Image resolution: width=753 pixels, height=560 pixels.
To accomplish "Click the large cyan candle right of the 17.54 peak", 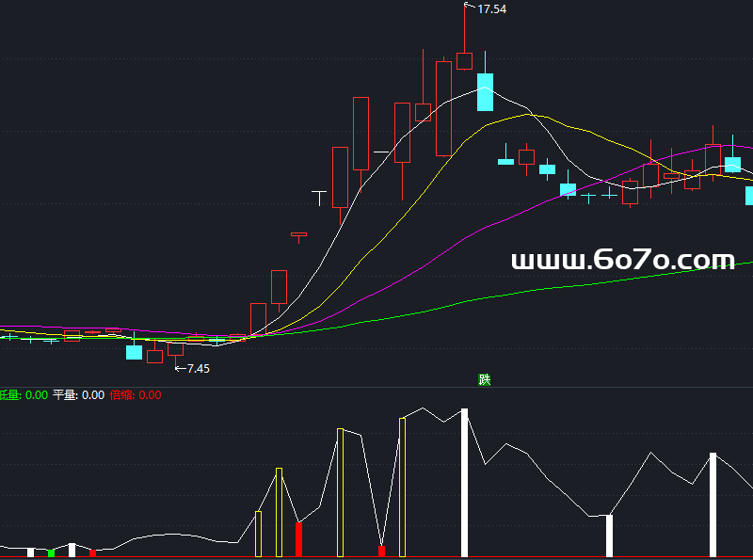I will click(x=485, y=92).
